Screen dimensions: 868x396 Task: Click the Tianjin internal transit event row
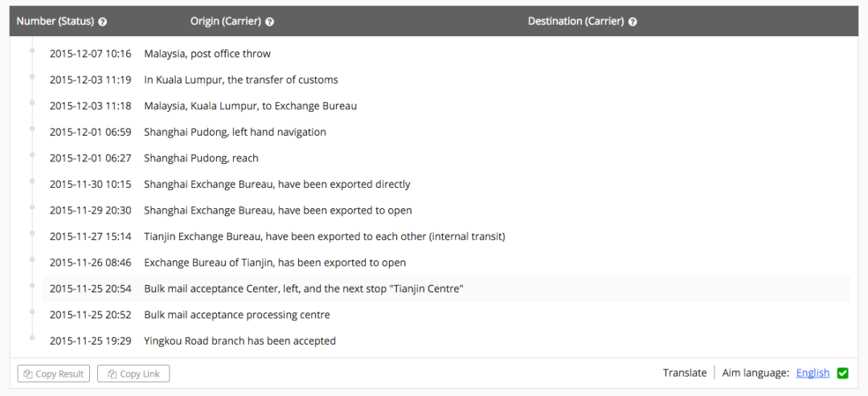click(324, 236)
